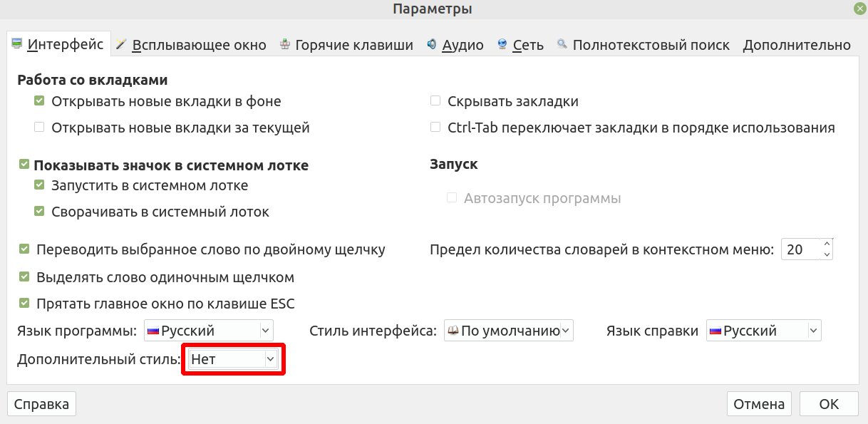Click the dictionary limit number field
The width and height of the screenshot is (868, 424).
tap(801, 249)
